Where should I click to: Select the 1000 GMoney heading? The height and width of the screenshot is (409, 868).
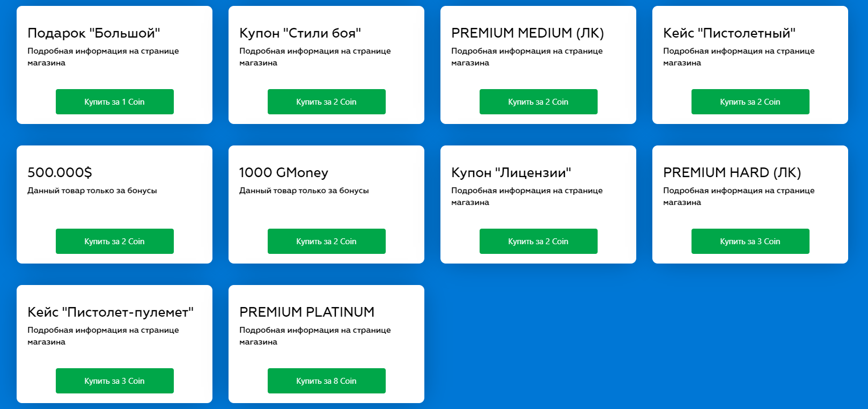click(x=283, y=173)
